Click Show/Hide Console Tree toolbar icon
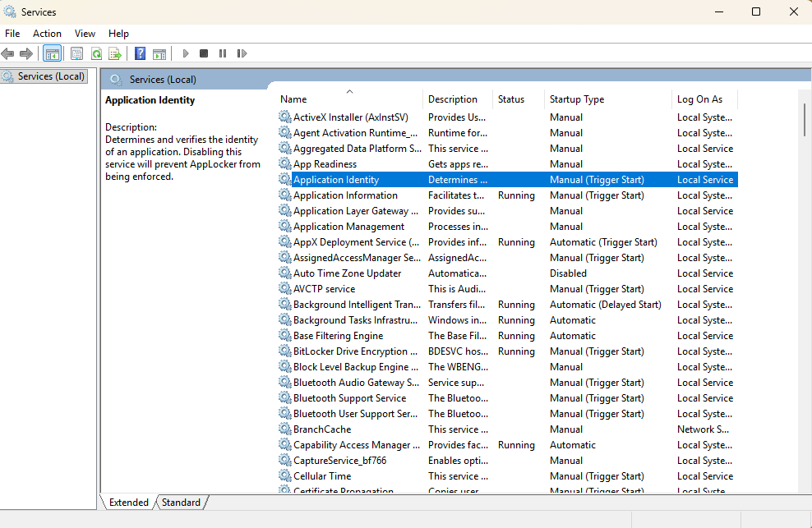The image size is (812, 528). click(x=52, y=53)
